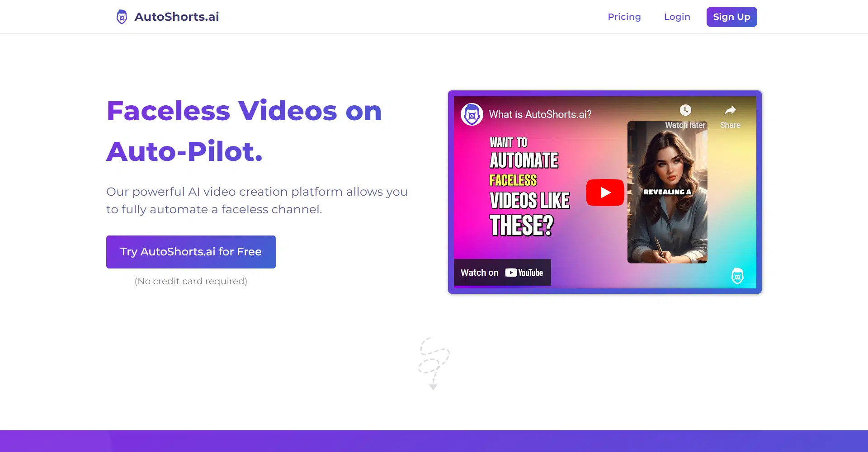The height and width of the screenshot is (452, 868).
Task: Click the woman portrait thumbnail in video
Action: click(667, 226)
